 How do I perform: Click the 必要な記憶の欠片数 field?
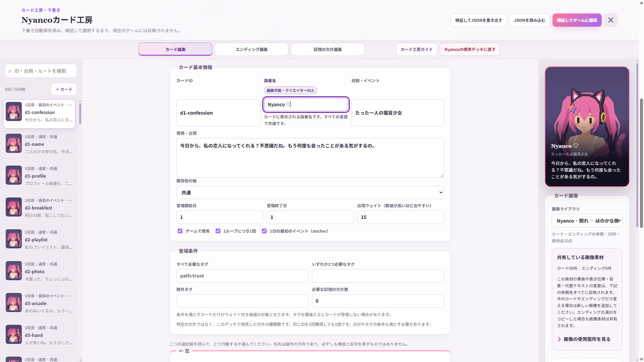tap(378, 301)
